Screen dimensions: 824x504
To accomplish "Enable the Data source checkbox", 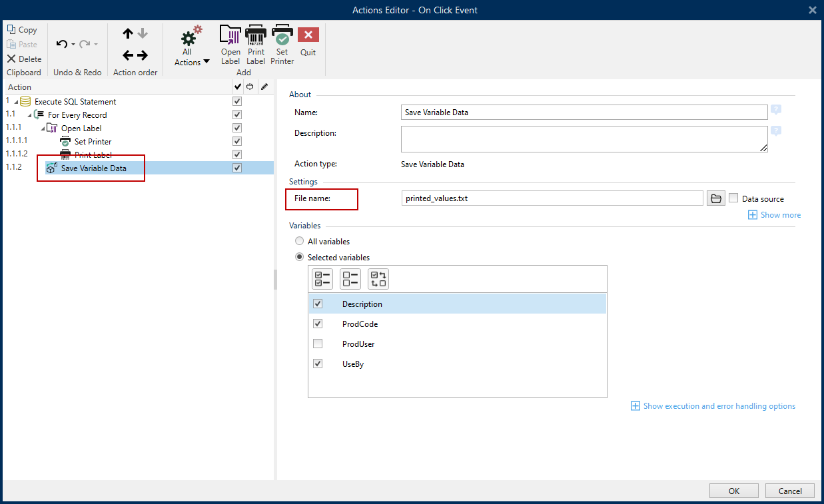I will coord(733,198).
